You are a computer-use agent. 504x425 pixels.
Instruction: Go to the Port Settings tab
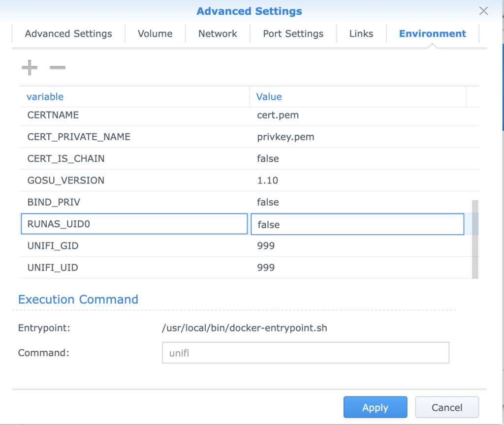point(293,34)
